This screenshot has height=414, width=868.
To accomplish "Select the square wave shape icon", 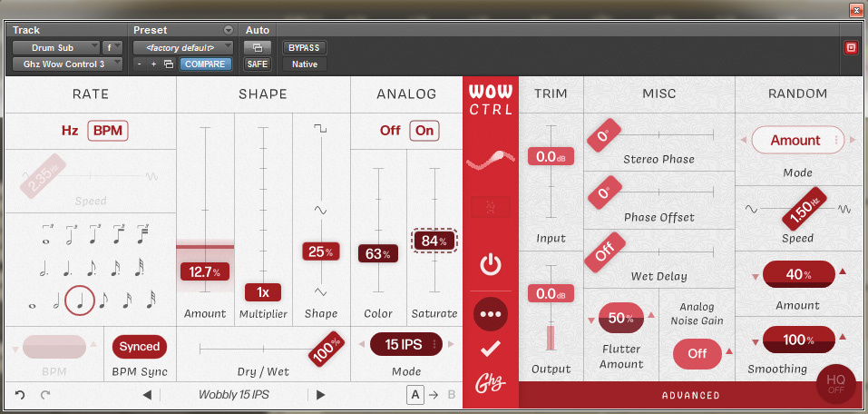I will point(320,129).
